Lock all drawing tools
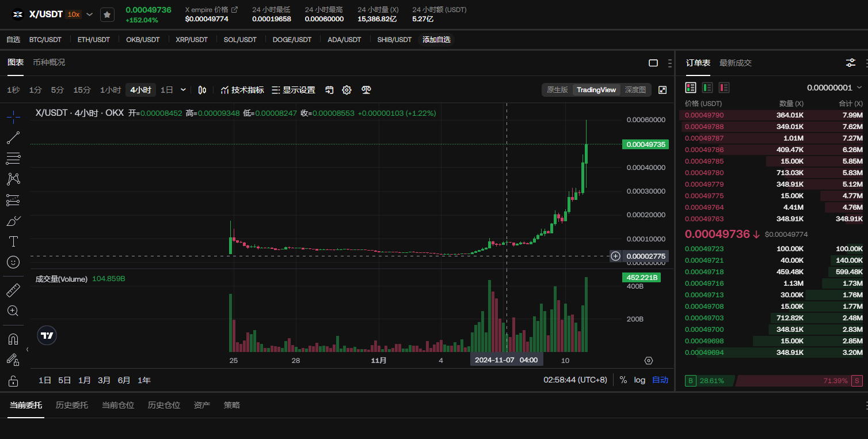The image size is (868, 439). pos(13,381)
